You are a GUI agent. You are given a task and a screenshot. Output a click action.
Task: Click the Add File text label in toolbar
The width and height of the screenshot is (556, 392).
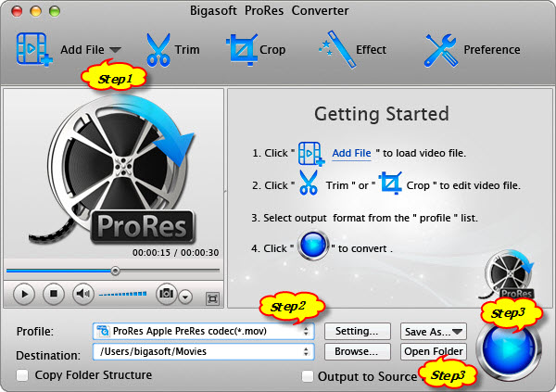[x=82, y=50]
